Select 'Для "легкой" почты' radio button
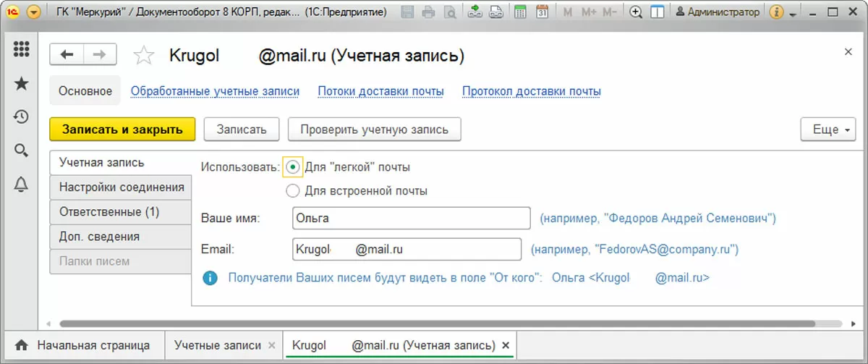 tap(292, 167)
